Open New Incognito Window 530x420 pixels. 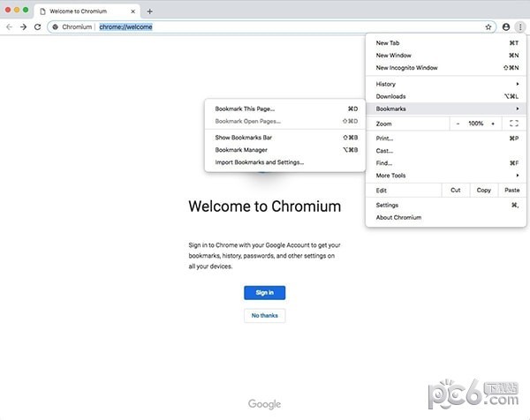(446, 68)
